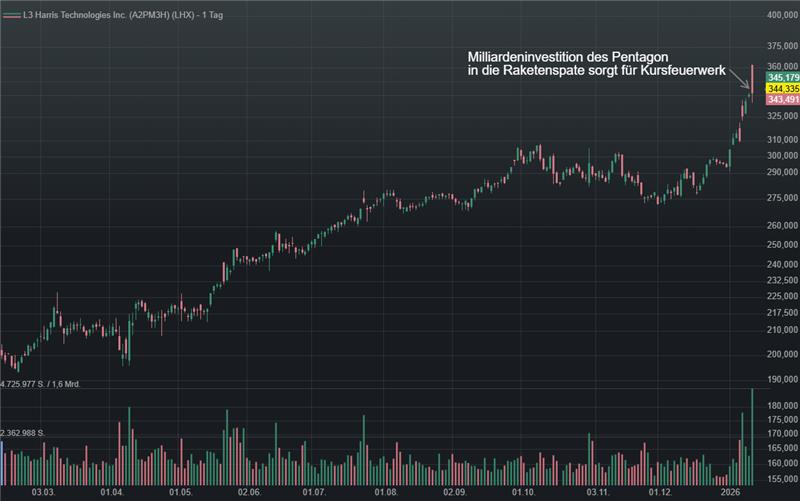Select the 2026 date label on time axis
The width and height of the screenshot is (800, 501).
click(730, 492)
